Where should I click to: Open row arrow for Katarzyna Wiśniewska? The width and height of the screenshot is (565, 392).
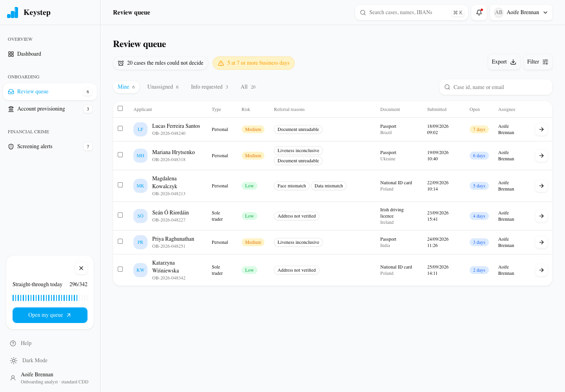541,270
